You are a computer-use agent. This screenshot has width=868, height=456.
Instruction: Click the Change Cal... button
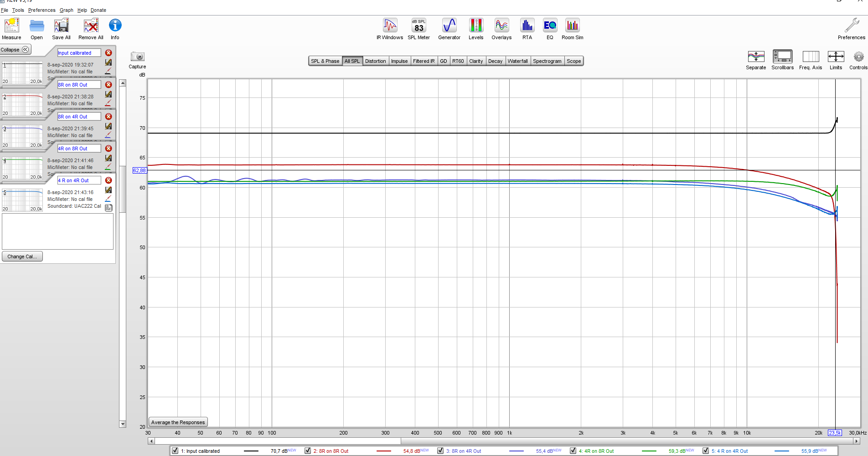22,256
